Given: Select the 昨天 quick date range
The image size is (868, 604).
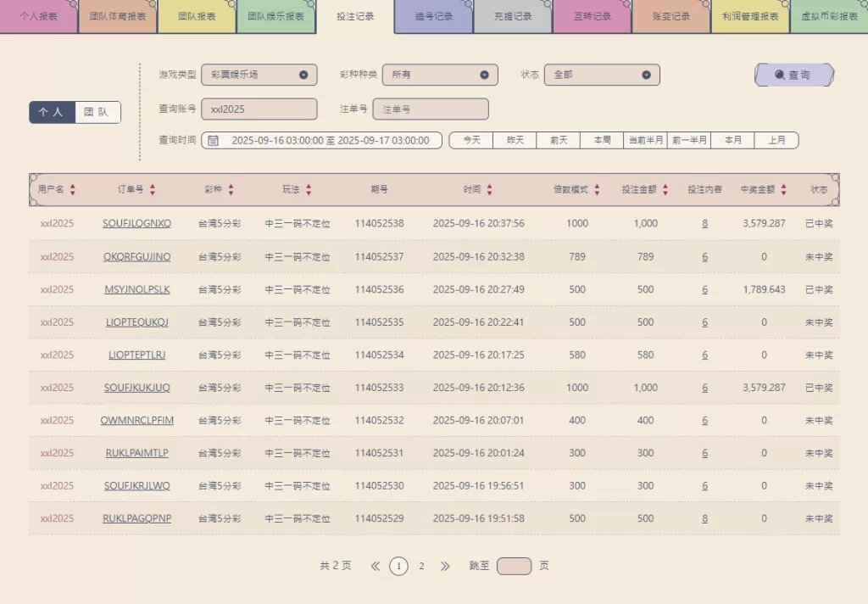Looking at the screenshot, I should click(515, 140).
